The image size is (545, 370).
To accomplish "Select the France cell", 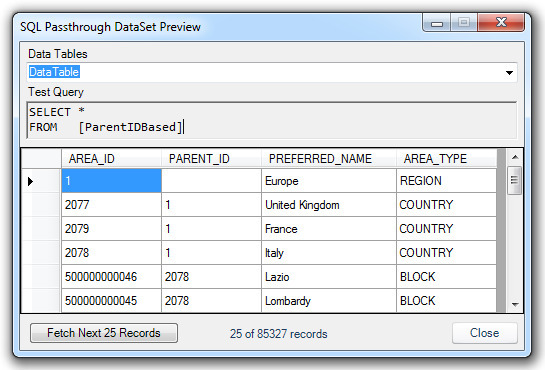I will (x=329, y=229).
